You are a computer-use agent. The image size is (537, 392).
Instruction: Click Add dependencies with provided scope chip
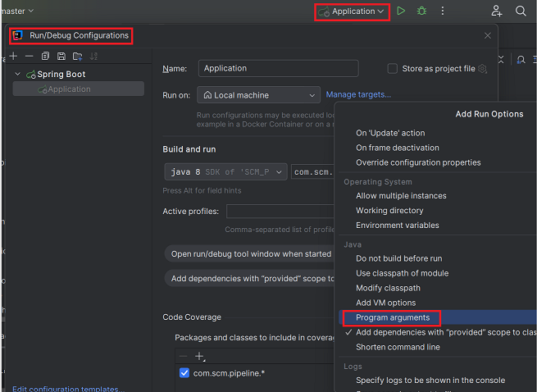coord(250,279)
